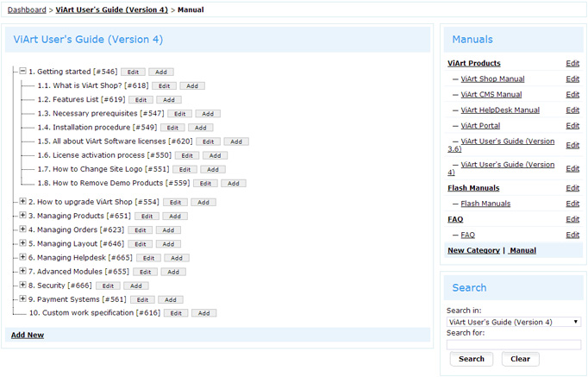
Task: Edit How to Change Site Logo
Action: click(x=185, y=169)
